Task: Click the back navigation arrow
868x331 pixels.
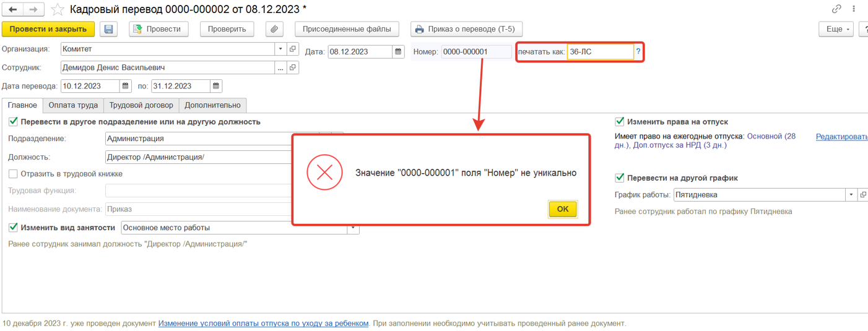Action: tap(13, 9)
